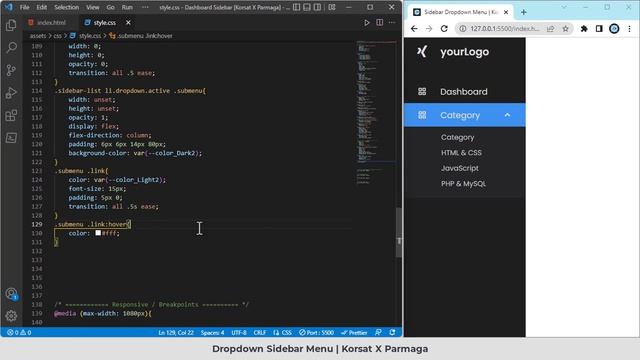
Task: Open the Source Control view
Action: [11, 70]
